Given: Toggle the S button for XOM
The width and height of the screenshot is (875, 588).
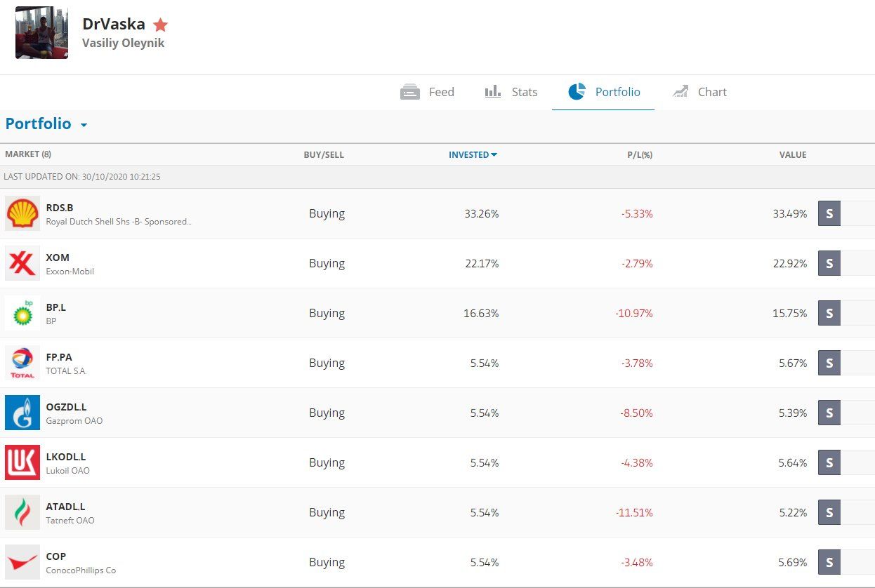Looking at the screenshot, I should [829, 263].
